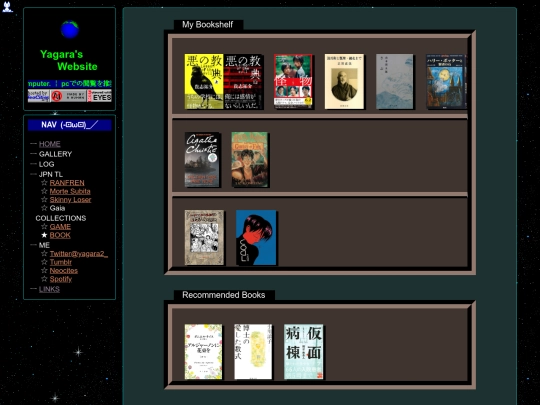Open the GALLERY section

click(x=55, y=154)
